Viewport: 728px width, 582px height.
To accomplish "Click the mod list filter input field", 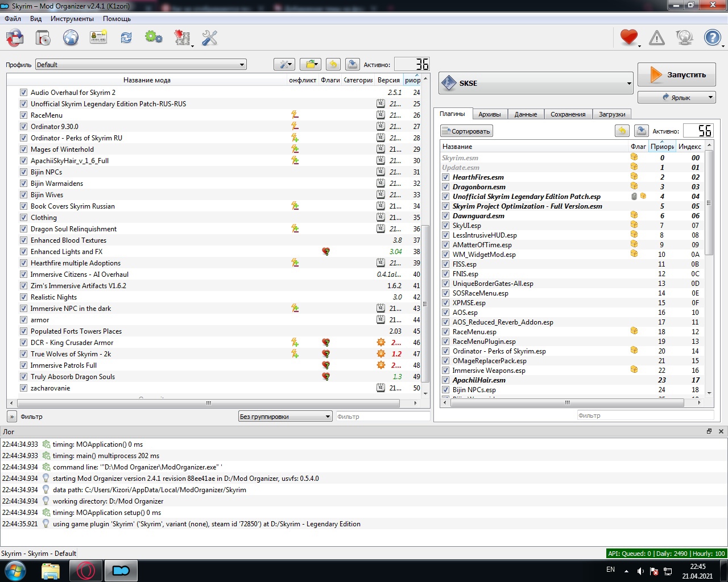I will click(382, 417).
